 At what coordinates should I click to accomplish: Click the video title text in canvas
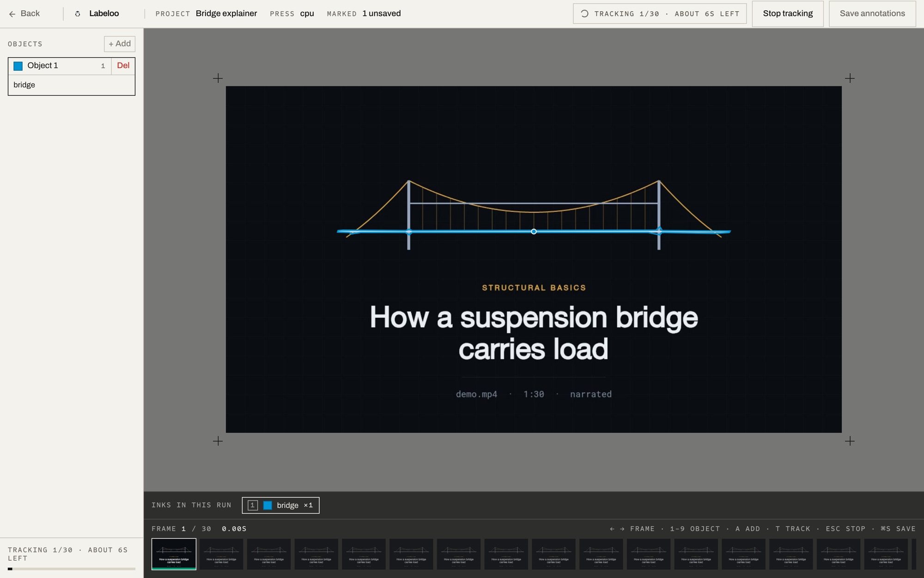534,333
